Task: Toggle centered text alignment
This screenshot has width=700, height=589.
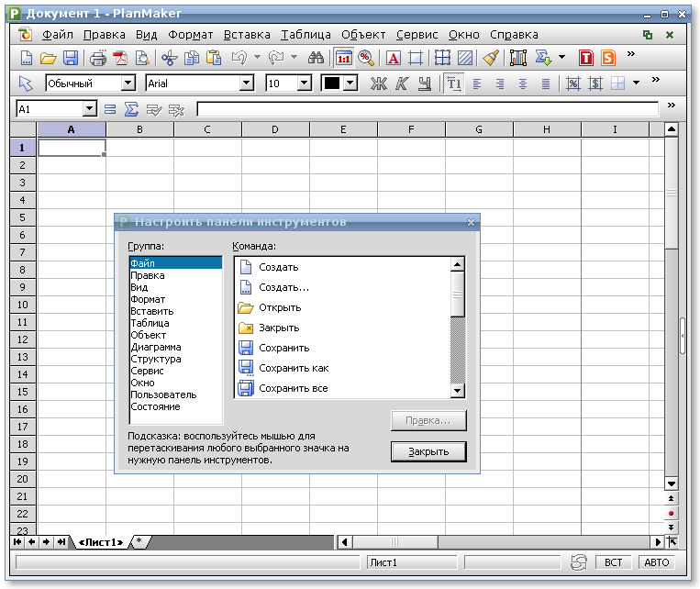Action: click(522, 83)
